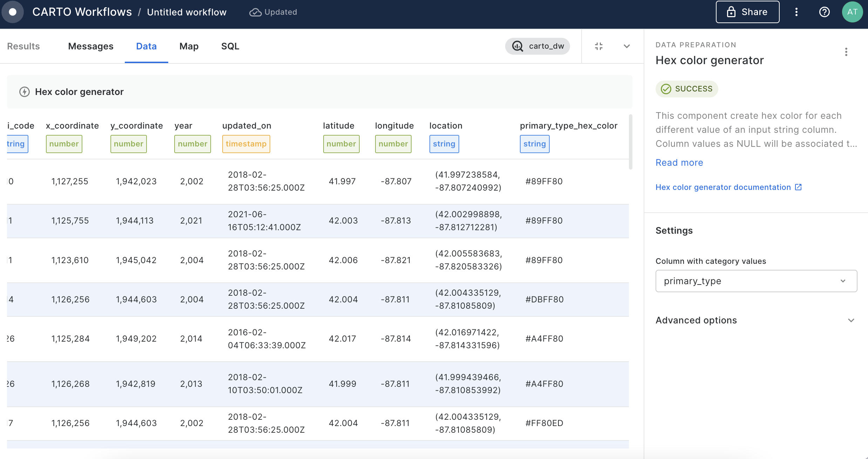Switch to the Map tab

(189, 46)
